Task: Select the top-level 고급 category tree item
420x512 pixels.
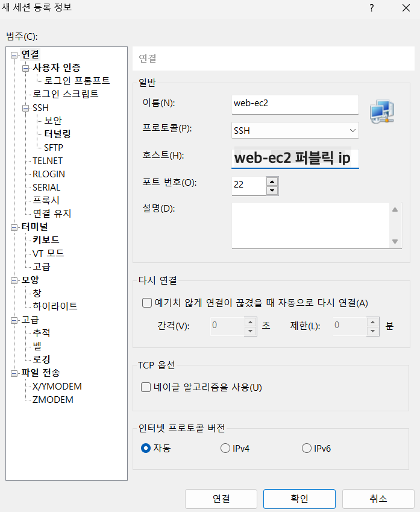Action: (x=30, y=320)
